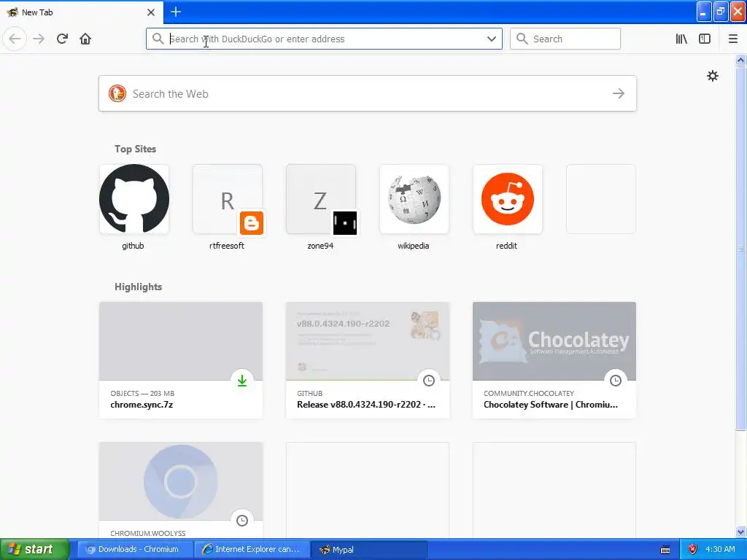747x560 pixels.
Task: Go forward with the forward arrow button
Action: pyautogui.click(x=39, y=39)
